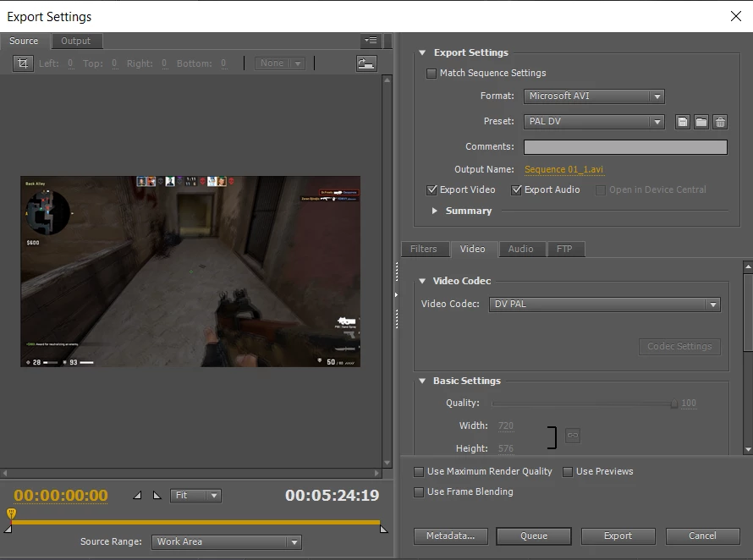Open the Preset dropdown showing PAL DV
This screenshot has height=560, width=753.
(594, 122)
